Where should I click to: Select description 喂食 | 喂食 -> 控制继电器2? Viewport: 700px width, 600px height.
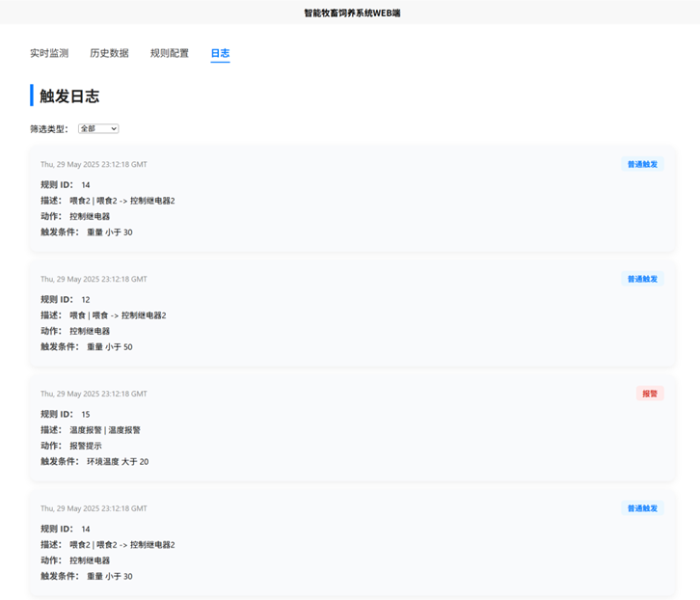(118, 315)
